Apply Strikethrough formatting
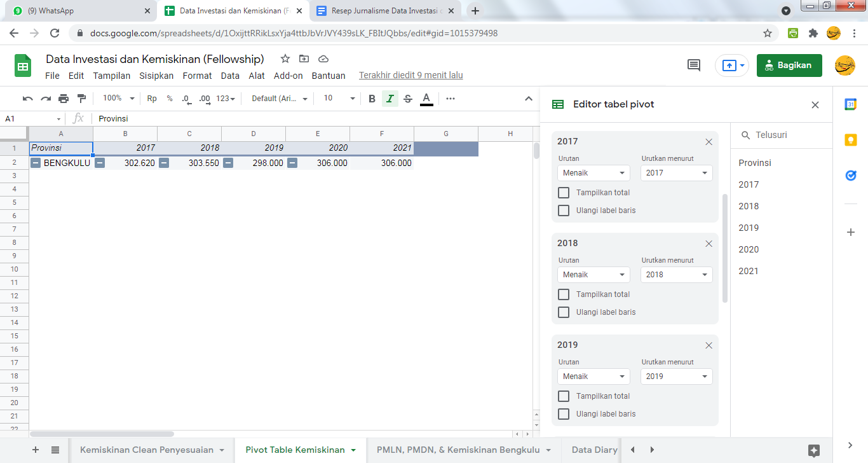Screen dimensions: 868x463 pyautogui.click(x=408, y=99)
